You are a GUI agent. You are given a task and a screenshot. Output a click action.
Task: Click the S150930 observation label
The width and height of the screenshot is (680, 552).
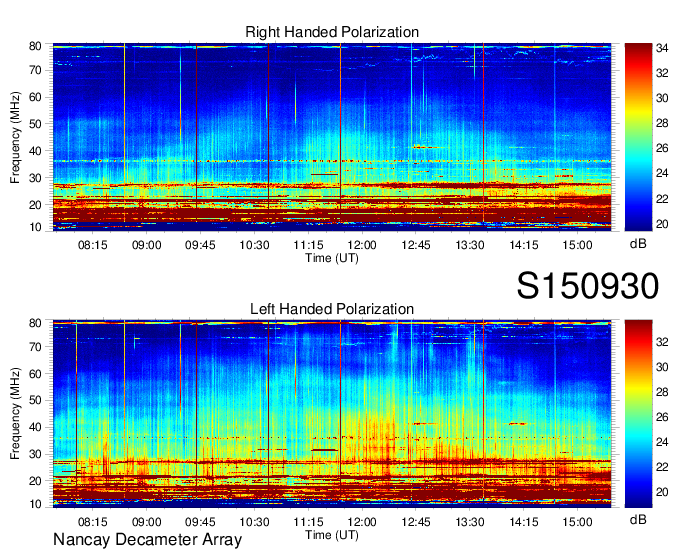pos(588,286)
